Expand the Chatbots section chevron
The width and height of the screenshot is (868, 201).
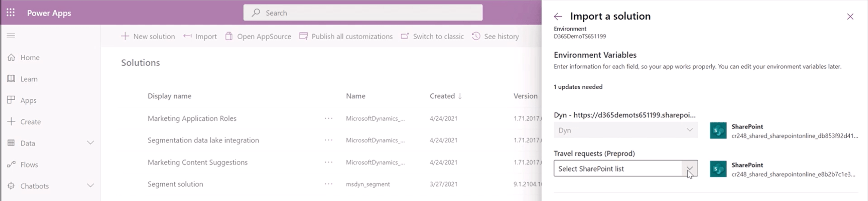[x=90, y=185]
